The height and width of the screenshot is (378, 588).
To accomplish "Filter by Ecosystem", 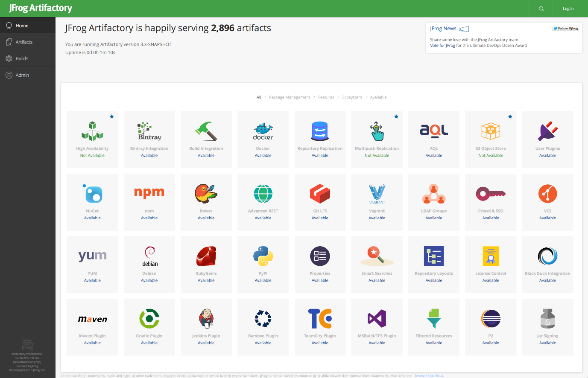I will point(352,97).
